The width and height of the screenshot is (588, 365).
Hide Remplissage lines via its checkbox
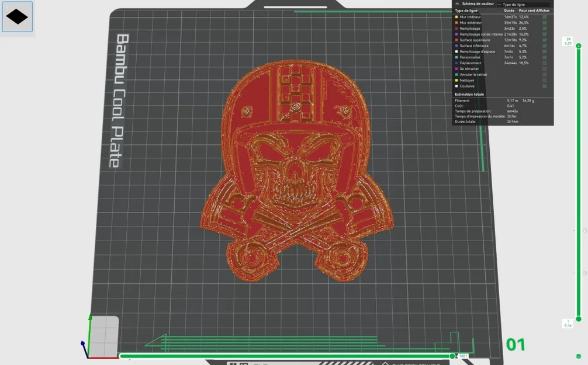(545, 29)
